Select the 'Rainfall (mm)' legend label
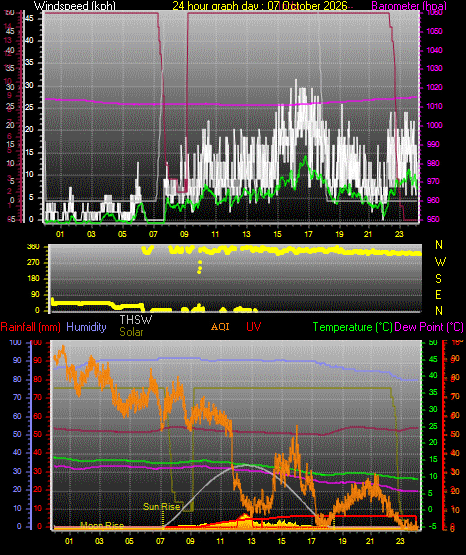 coord(30,327)
